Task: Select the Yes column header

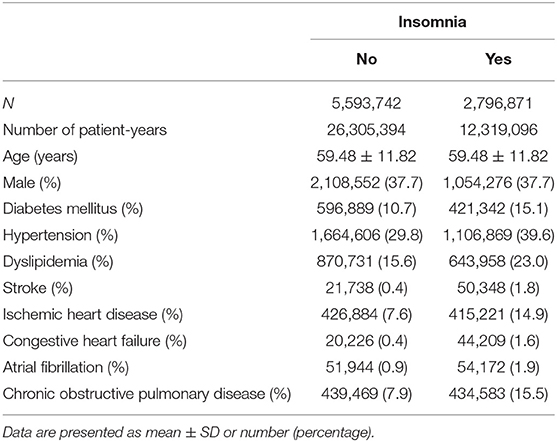Action: (498, 59)
